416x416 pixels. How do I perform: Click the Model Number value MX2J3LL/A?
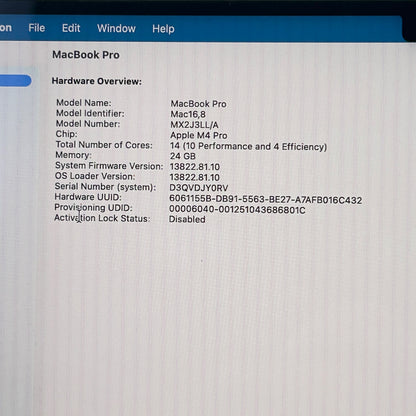[194, 125]
